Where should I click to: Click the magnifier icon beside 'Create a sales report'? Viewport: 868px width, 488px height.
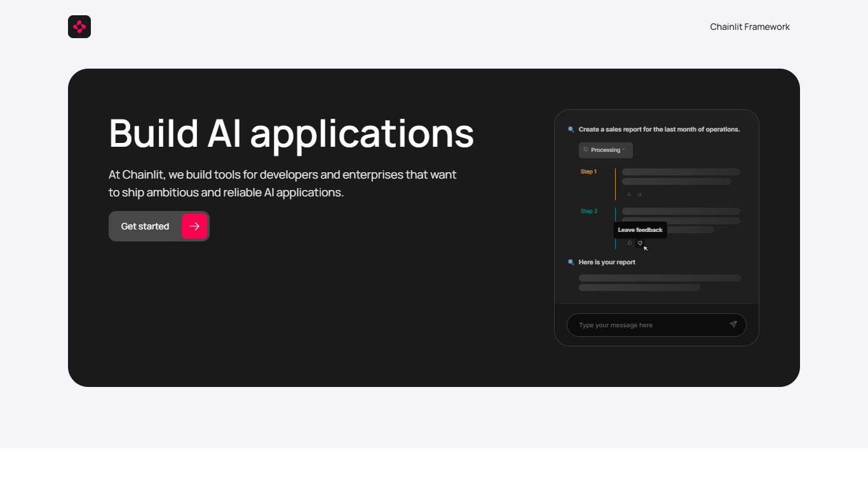coord(571,130)
